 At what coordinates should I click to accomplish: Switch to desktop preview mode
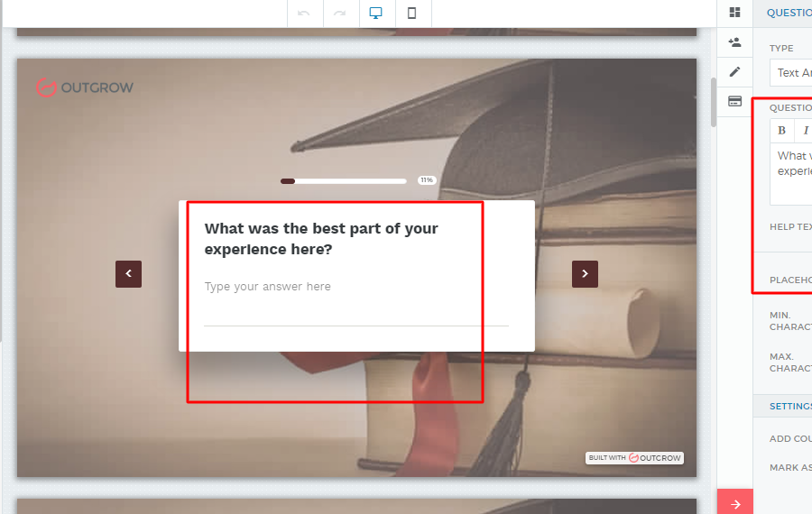click(376, 14)
